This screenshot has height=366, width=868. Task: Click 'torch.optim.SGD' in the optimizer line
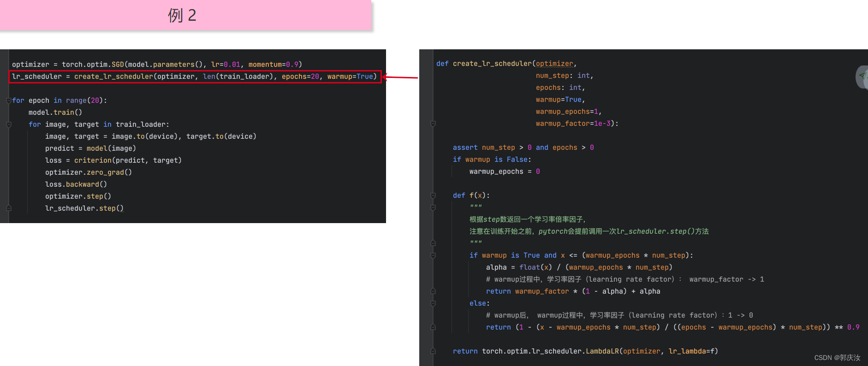point(93,65)
